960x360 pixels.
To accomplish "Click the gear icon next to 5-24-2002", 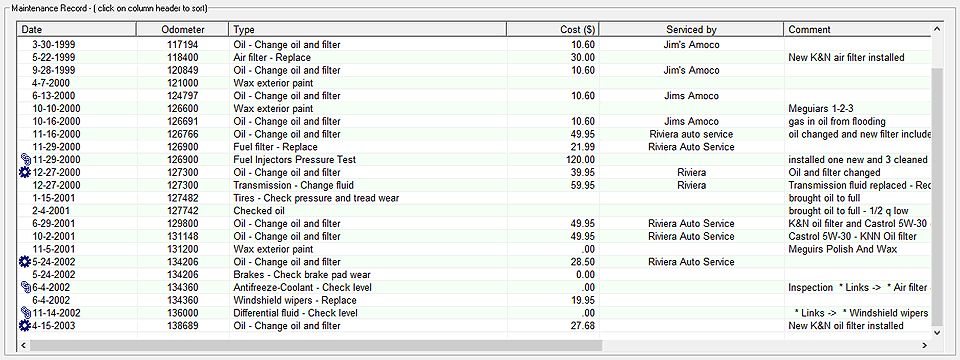I will (25, 262).
